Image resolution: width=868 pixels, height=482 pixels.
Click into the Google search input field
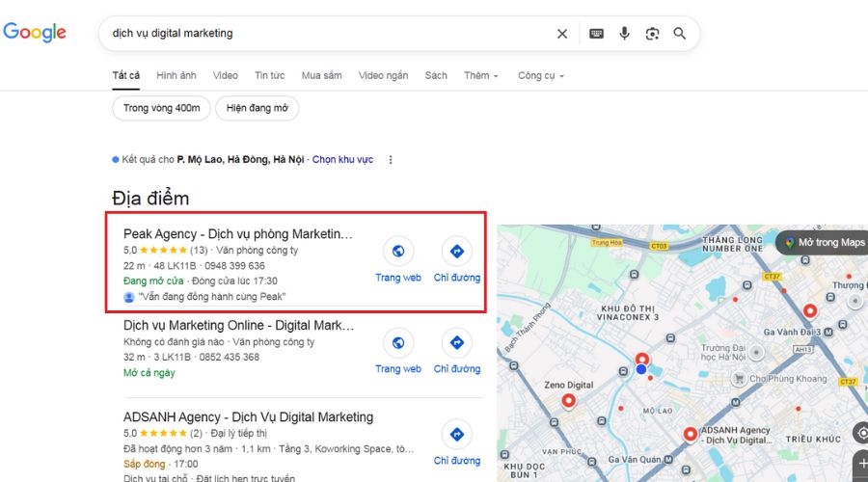coord(328,34)
